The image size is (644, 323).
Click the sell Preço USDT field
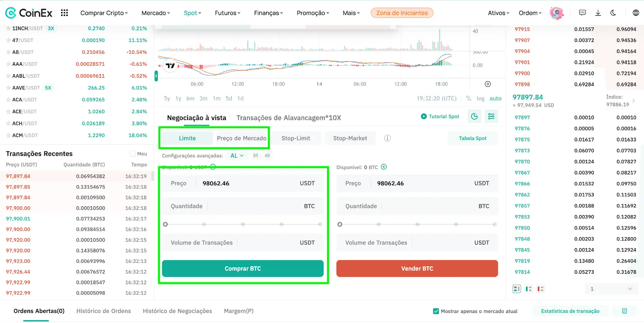[417, 183]
